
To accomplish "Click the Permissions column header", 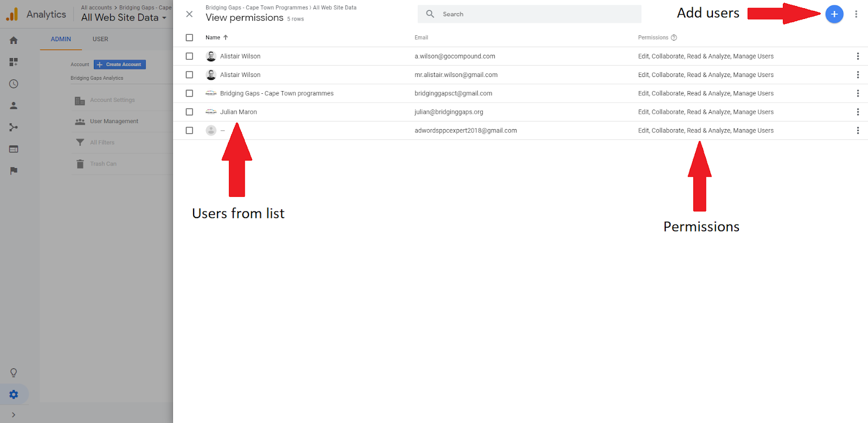I will coord(653,37).
